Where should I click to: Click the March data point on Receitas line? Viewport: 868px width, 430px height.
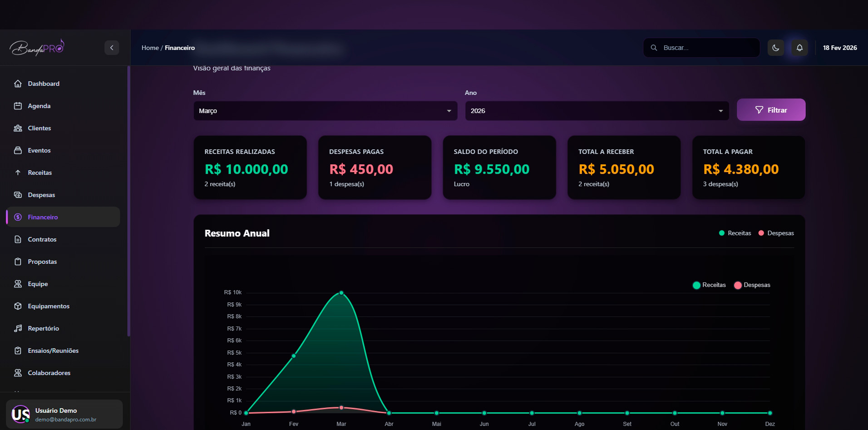pos(341,293)
